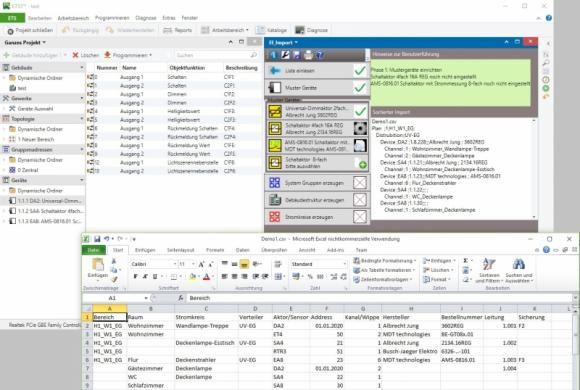Click the printer icon in El_Import toolbar
Viewport: 580px width, 390px height.
click(x=308, y=55)
